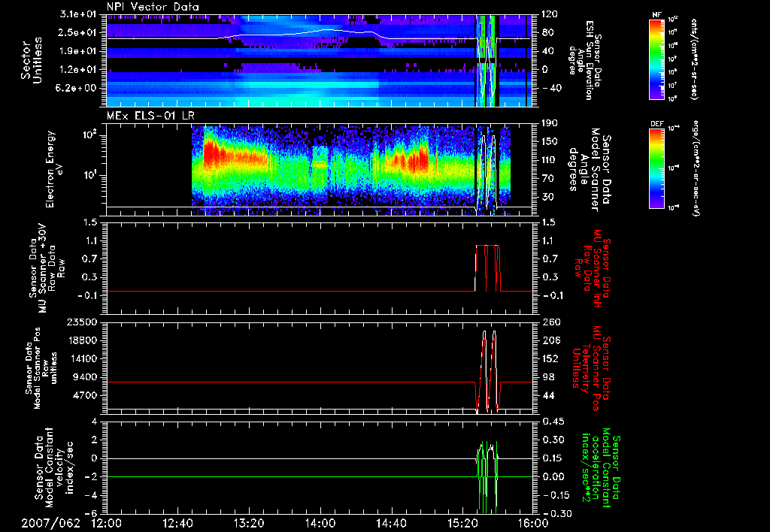The height and width of the screenshot is (532, 770).
Task: Click the 23500 scanner position tick value
Action: tap(81, 322)
